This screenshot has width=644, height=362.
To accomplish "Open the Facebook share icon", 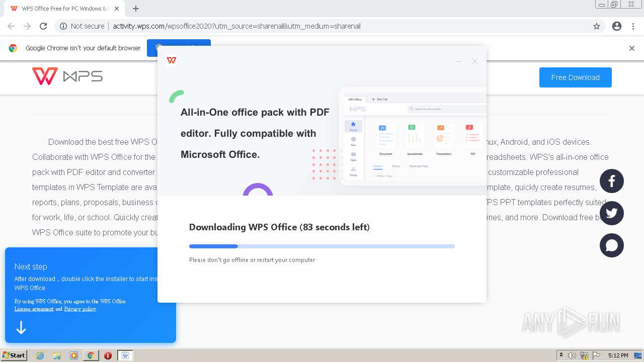I will pyautogui.click(x=612, y=181).
